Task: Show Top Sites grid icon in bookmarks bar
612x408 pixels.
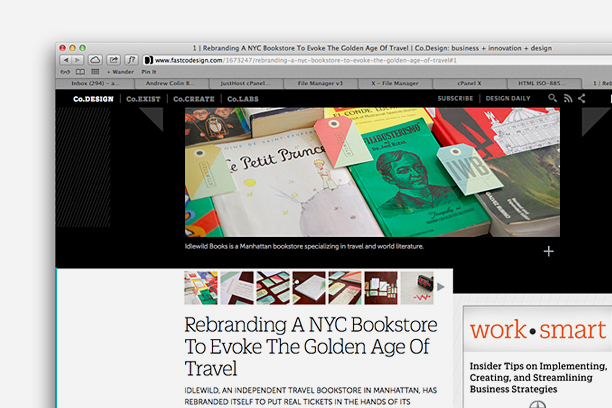Action: 94,72
